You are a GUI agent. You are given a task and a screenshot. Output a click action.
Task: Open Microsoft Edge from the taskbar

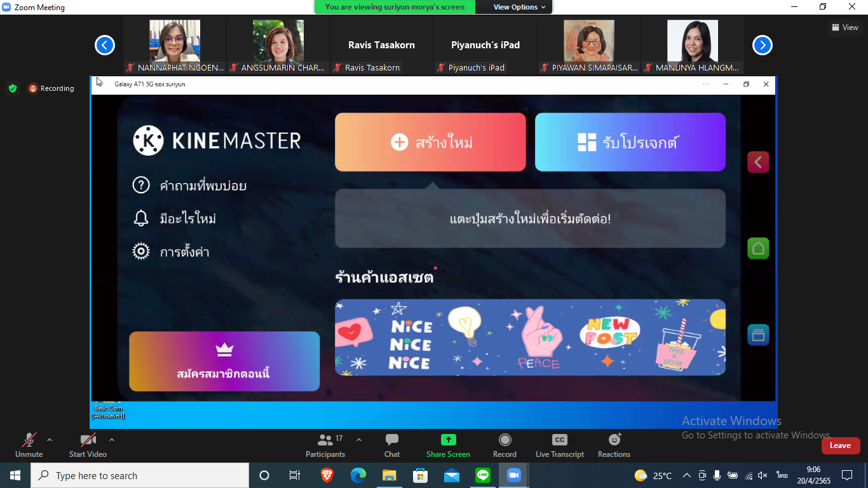(x=358, y=475)
